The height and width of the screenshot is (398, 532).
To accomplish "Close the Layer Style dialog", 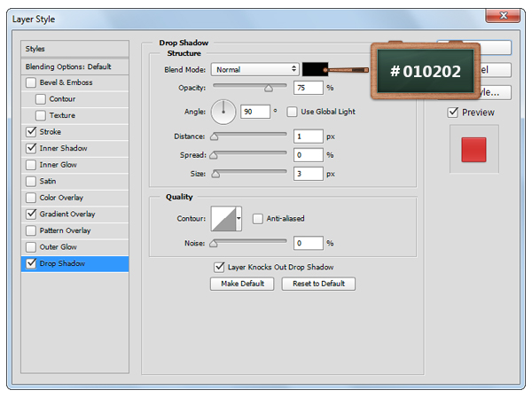I will 504,16.
